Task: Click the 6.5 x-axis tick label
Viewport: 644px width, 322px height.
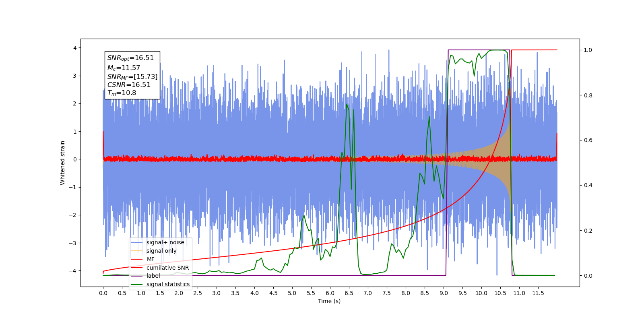Action: pyautogui.click(x=349, y=293)
